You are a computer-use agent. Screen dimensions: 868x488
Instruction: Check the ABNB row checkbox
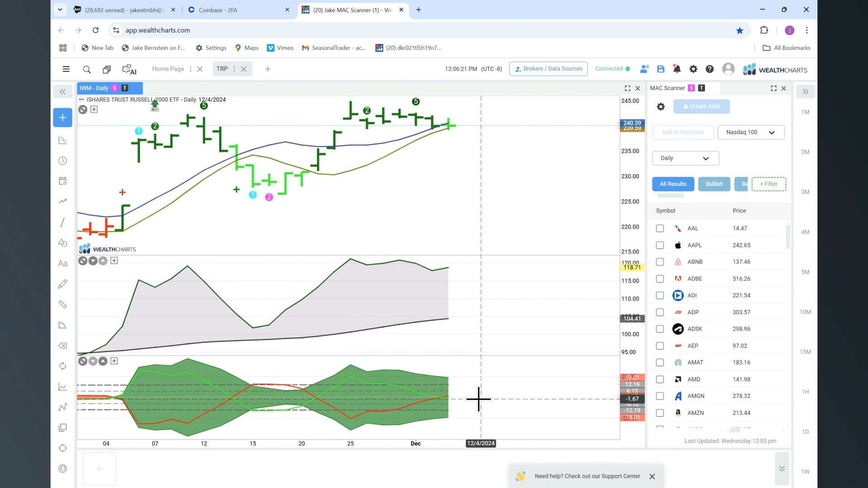click(x=660, y=262)
